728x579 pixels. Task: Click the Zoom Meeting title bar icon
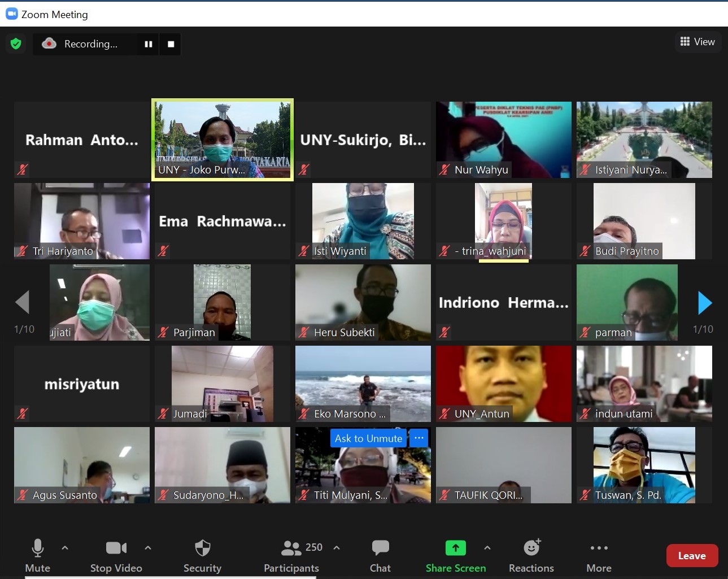pos(11,14)
